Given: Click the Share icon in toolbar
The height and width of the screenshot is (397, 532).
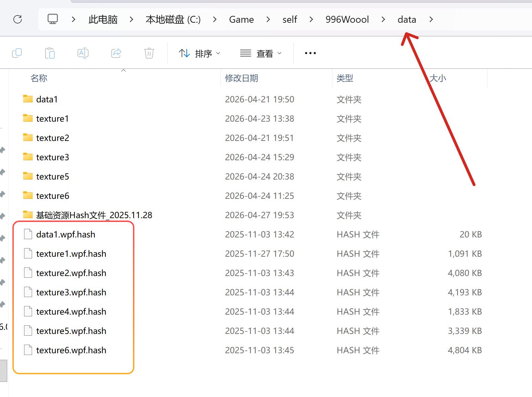Looking at the screenshot, I should [x=116, y=53].
